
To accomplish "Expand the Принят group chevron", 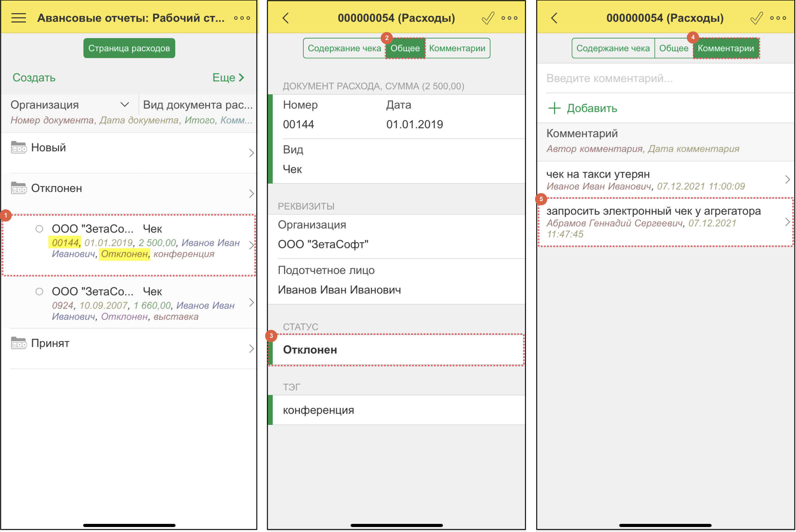I will pos(251,348).
